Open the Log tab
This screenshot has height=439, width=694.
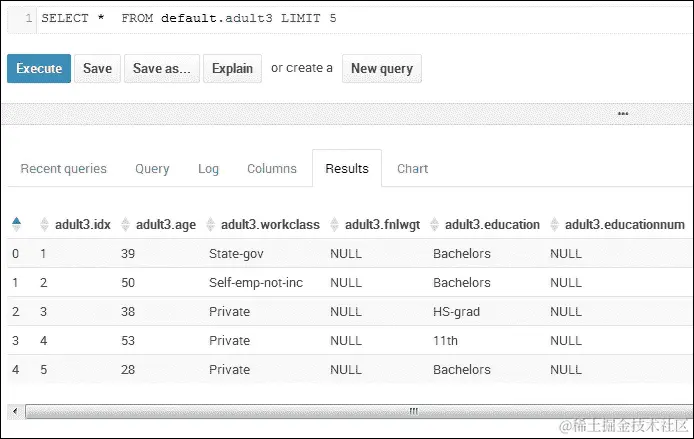tap(208, 169)
